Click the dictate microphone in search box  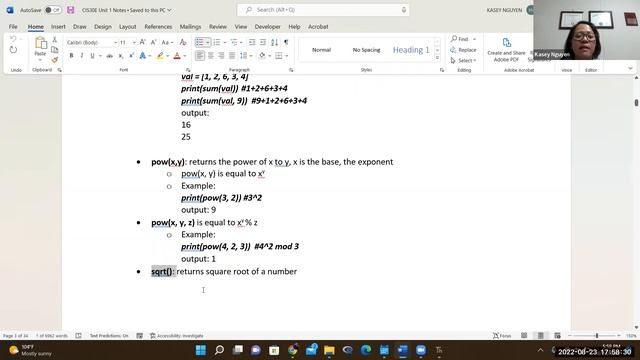click(x=404, y=10)
